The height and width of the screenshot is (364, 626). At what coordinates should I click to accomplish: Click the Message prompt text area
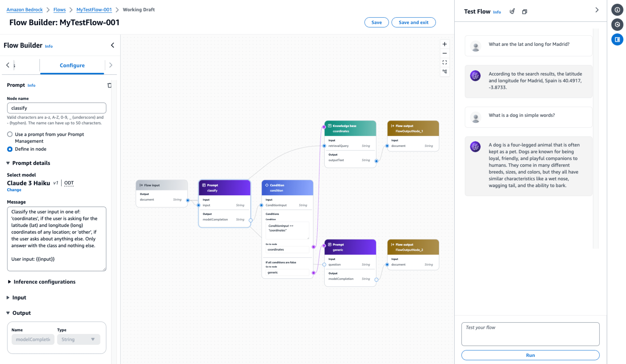tap(57, 239)
